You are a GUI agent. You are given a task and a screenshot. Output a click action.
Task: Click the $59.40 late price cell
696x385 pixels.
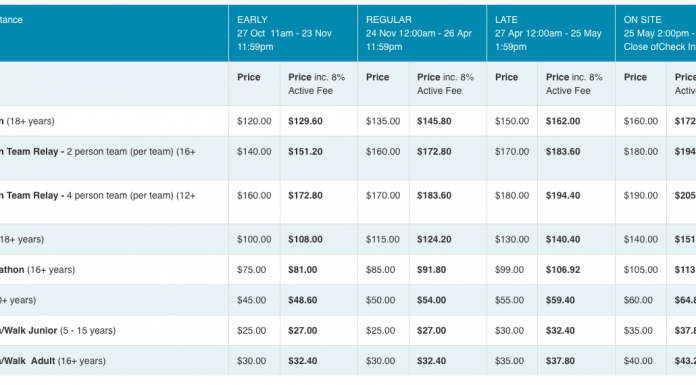click(560, 301)
